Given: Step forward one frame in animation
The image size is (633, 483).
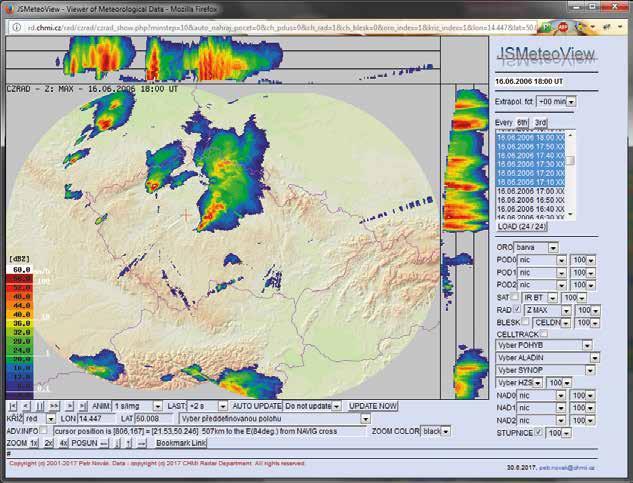Looking at the screenshot, I should click(x=70, y=406).
